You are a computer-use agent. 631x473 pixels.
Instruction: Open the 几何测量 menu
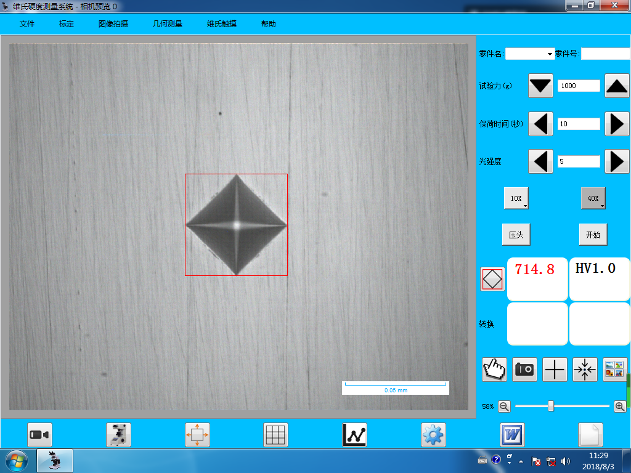[x=165, y=22]
